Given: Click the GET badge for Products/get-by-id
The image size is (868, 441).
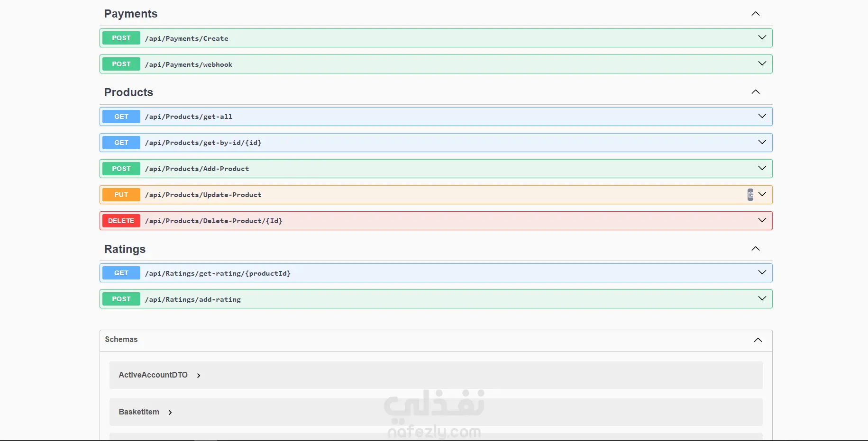Looking at the screenshot, I should click(121, 143).
